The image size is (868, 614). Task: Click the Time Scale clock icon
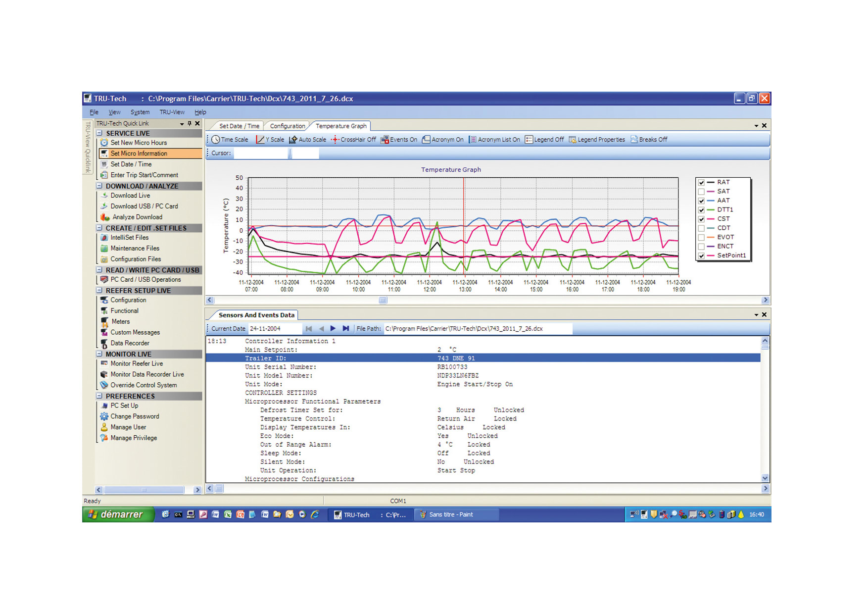216,140
